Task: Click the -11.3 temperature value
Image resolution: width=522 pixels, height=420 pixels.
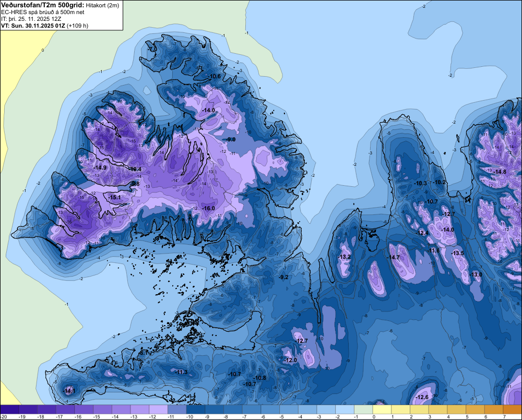Action: click(x=182, y=373)
